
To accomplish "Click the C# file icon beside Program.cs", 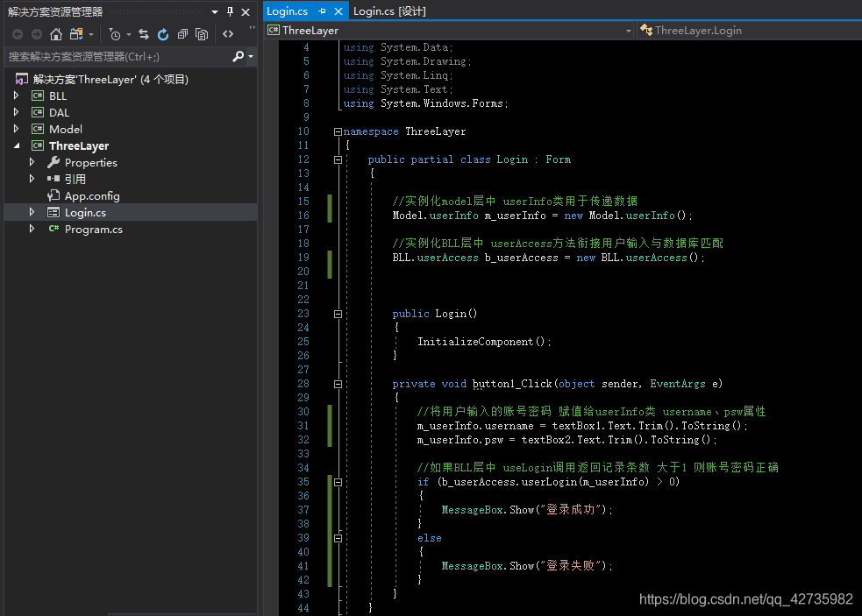I will 53,229.
